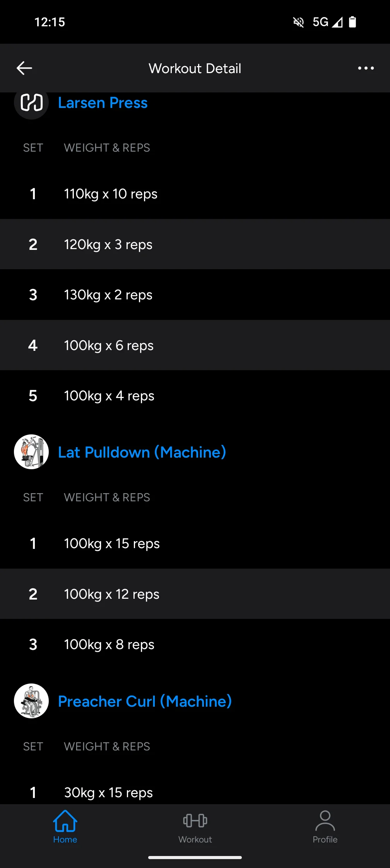This screenshot has height=868, width=390.
Task: Tap the Larsen Press exercise icon
Action: coord(31,103)
